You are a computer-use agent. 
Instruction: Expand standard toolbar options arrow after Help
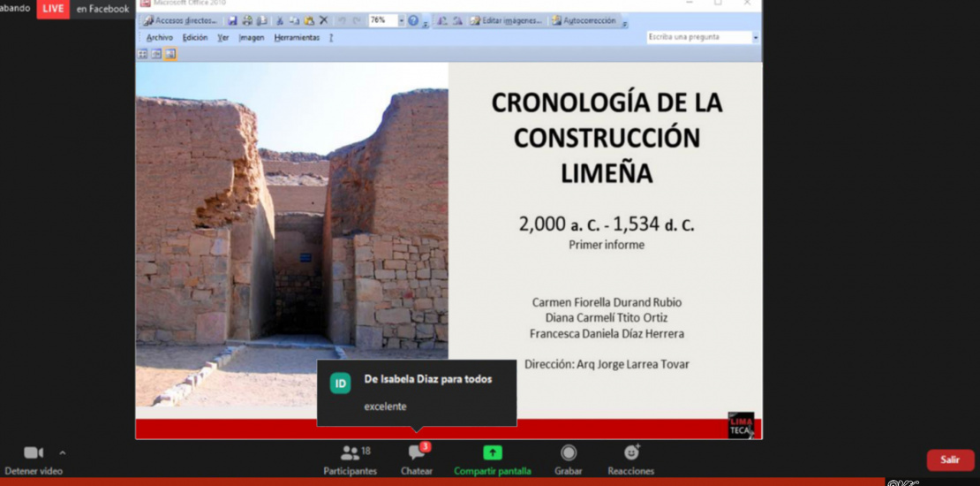tap(426, 24)
